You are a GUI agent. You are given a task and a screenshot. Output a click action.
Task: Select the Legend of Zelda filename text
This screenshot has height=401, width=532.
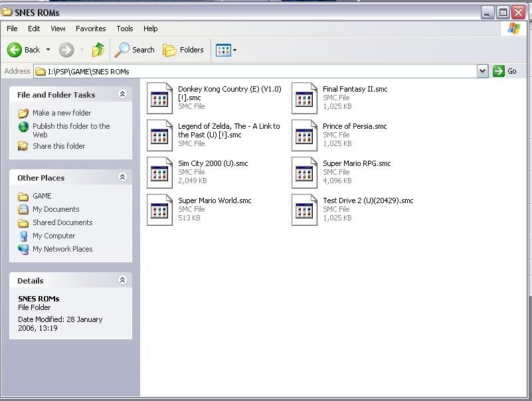[x=229, y=131]
